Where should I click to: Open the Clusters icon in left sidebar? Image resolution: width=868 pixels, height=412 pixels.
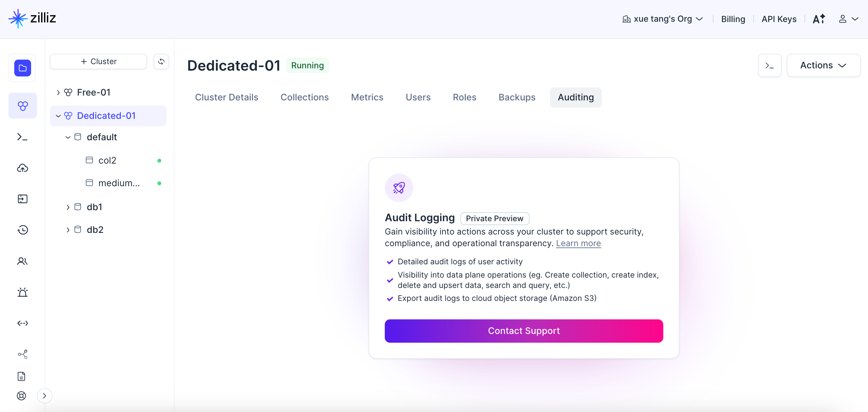23,106
